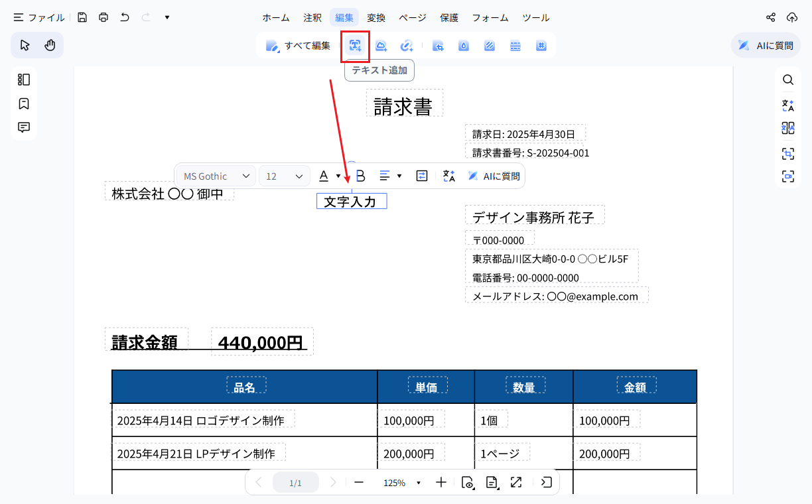
Task: Choose the select arrow cursor tool
Action: pyautogui.click(x=25, y=45)
